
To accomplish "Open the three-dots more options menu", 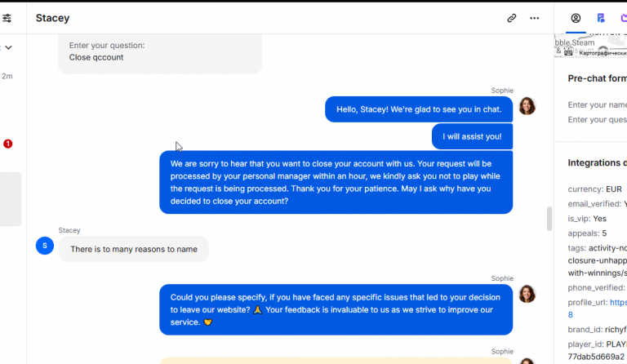I will (x=534, y=18).
